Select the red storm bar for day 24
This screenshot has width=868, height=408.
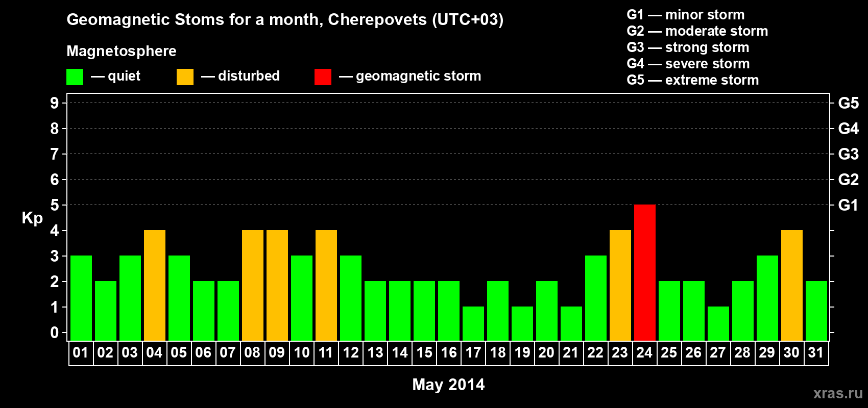coord(645,273)
